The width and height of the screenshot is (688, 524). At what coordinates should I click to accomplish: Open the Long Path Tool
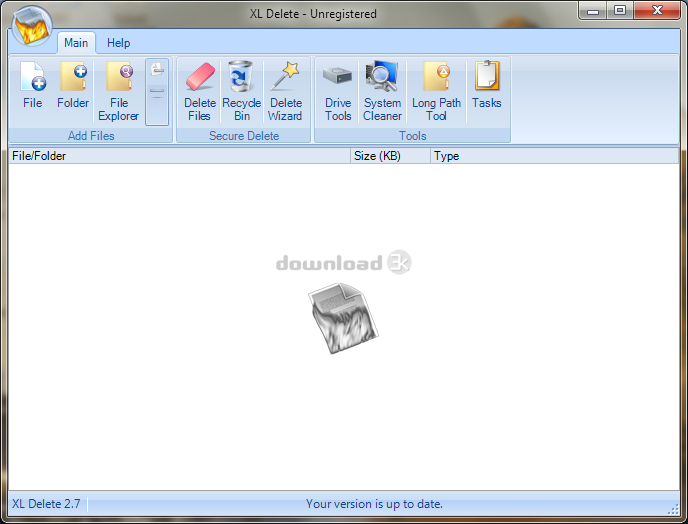pos(436,91)
